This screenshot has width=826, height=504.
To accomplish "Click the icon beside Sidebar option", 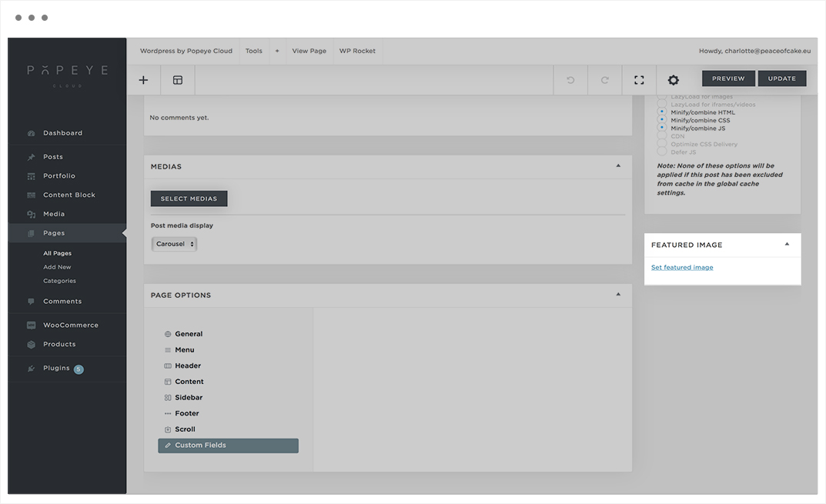I will (x=168, y=398).
